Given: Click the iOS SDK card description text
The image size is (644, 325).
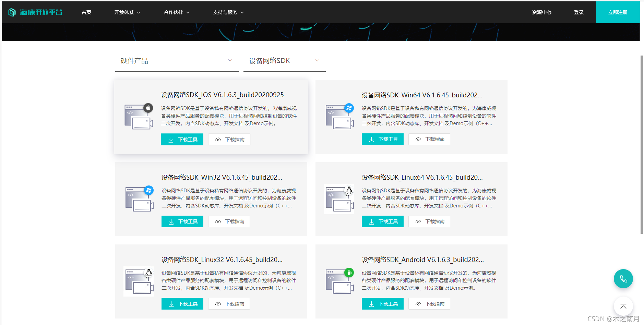Looking at the screenshot, I should point(229,116).
